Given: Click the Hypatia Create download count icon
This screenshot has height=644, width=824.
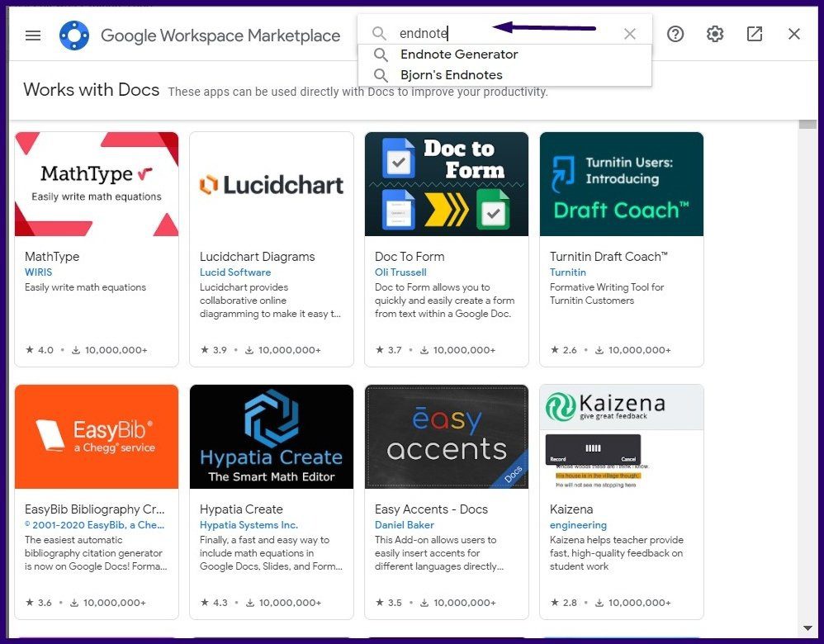Looking at the screenshot, I should 250,603.
